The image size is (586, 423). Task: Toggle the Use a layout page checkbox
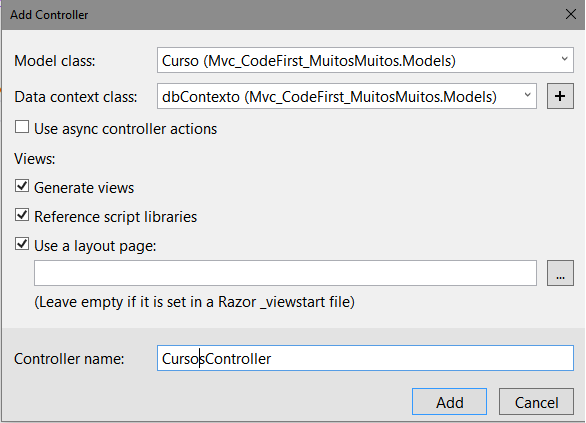pyautogui.click(x=22, y=244)
